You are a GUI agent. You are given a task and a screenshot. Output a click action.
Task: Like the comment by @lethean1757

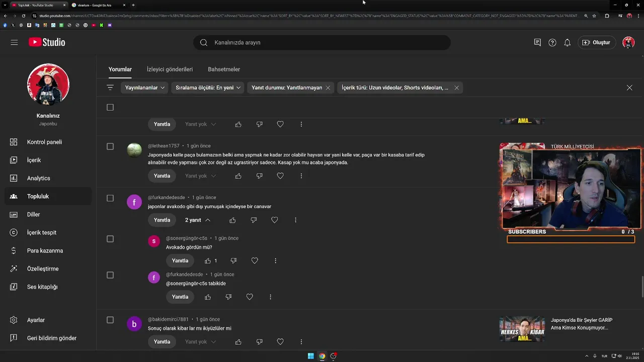[238, 176]
